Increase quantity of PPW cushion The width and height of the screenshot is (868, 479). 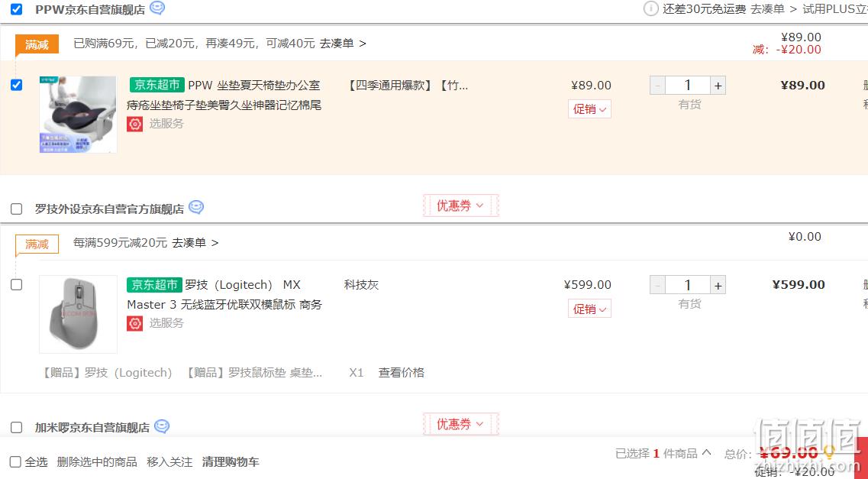718,86
